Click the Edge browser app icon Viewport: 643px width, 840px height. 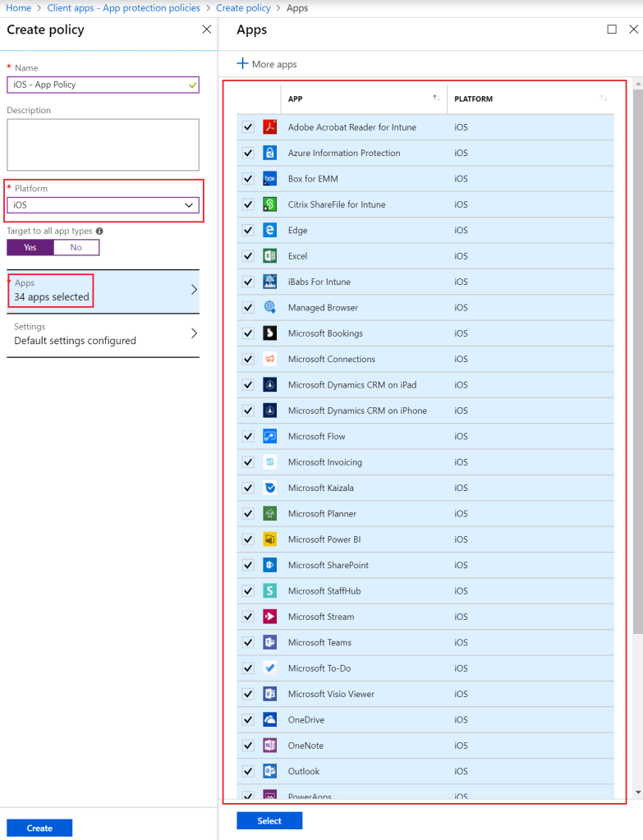[269, 231]
